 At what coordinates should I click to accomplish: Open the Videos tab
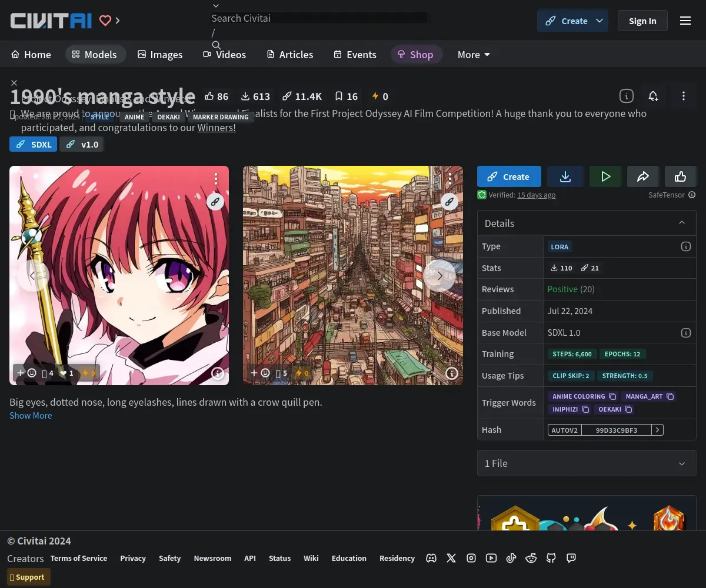coord(225,54)
